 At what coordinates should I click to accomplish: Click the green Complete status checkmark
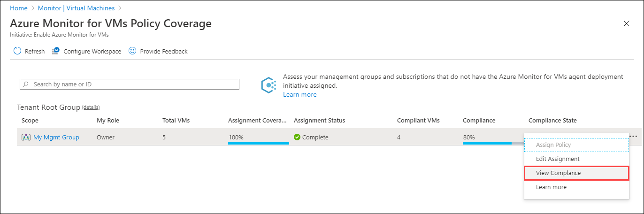pos(297,138)
